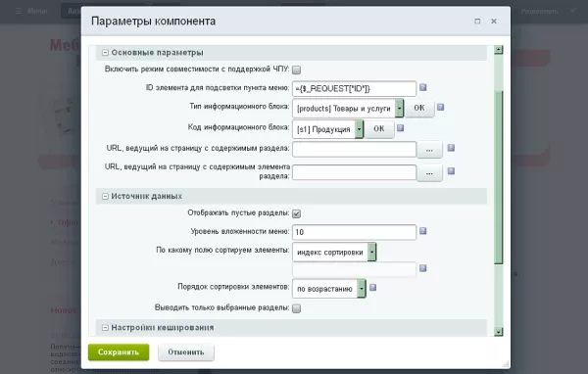
Task: Show help for element sort order
Action: (372, 288)
